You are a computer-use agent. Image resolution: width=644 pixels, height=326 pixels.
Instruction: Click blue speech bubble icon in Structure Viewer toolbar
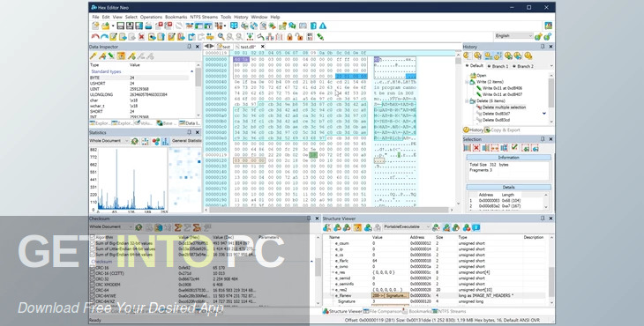click(x=476, y=227)
